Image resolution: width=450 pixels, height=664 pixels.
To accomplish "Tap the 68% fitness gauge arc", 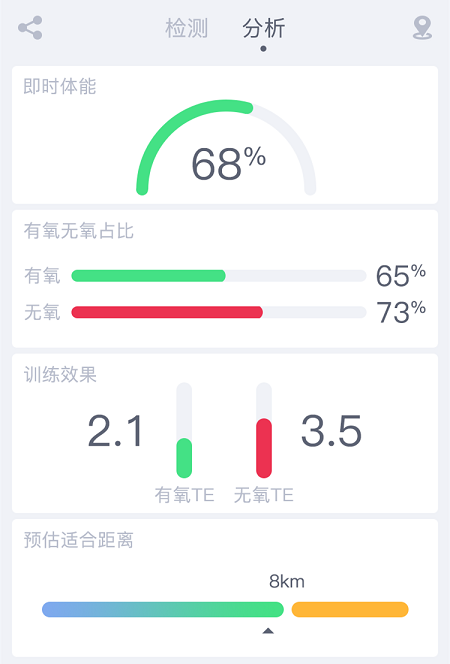I will pos(226,147).
